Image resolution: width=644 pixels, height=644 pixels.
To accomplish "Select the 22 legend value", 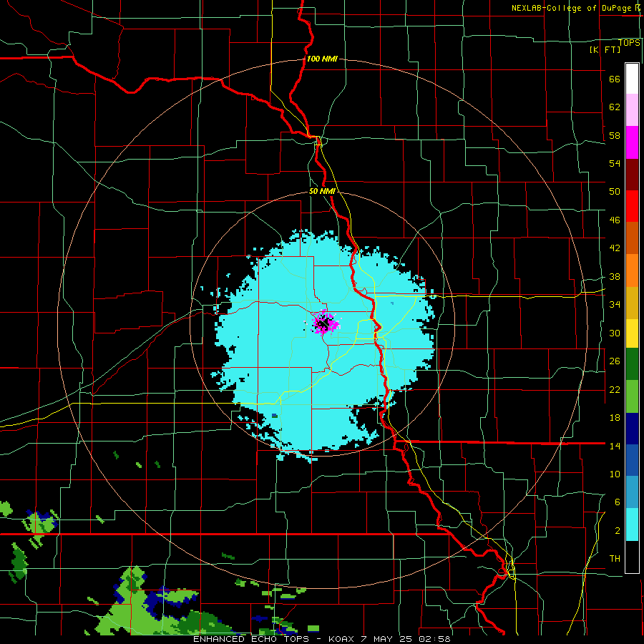I will pyautogui.click(x=615, y=390).
